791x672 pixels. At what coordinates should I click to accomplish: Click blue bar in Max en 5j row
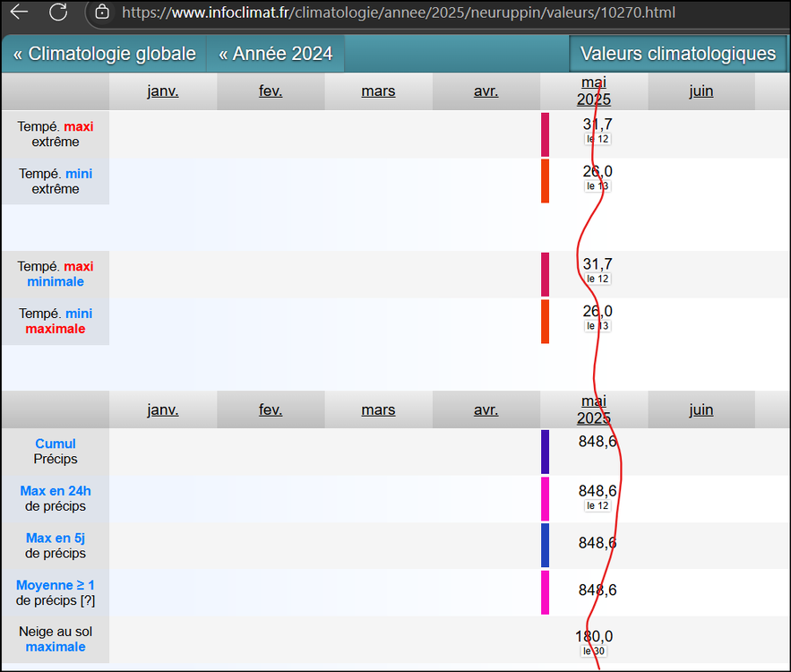click(x=545, y=546)
